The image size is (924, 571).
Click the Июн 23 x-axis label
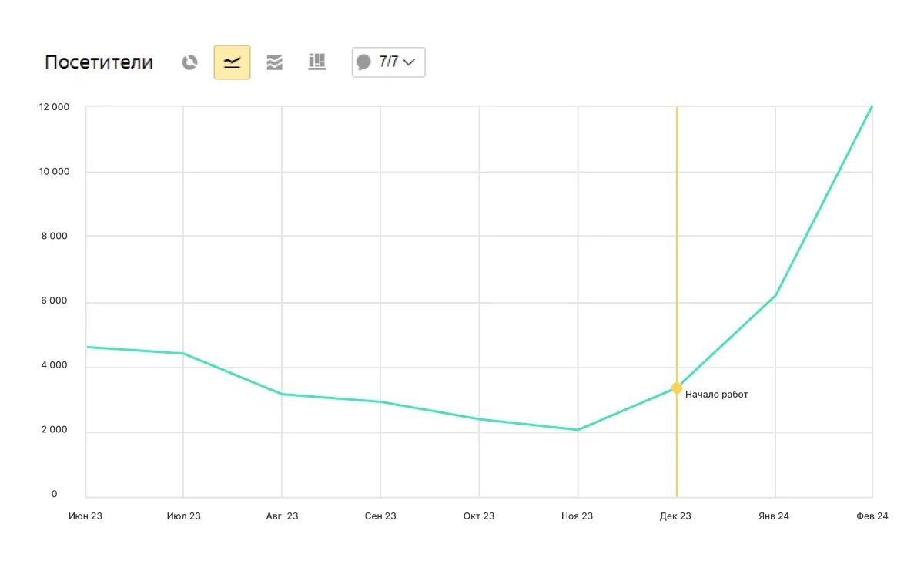(85, 516)
